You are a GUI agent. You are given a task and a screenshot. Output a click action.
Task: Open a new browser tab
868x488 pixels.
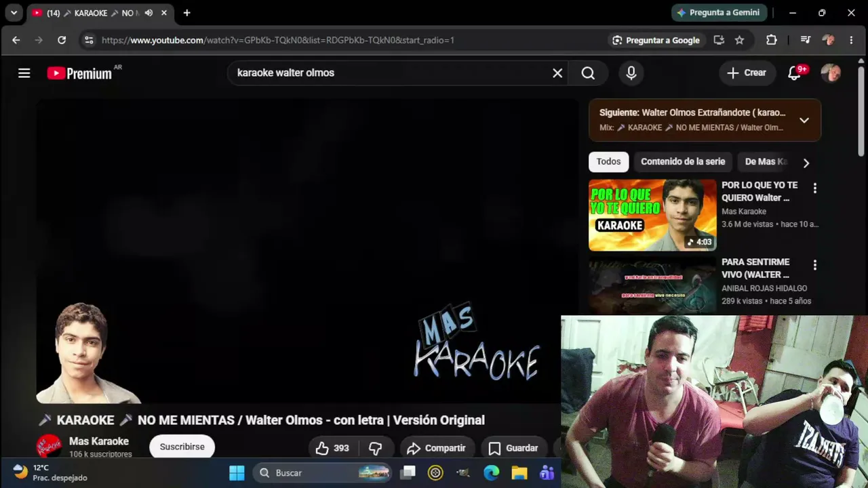pos(186,13)
